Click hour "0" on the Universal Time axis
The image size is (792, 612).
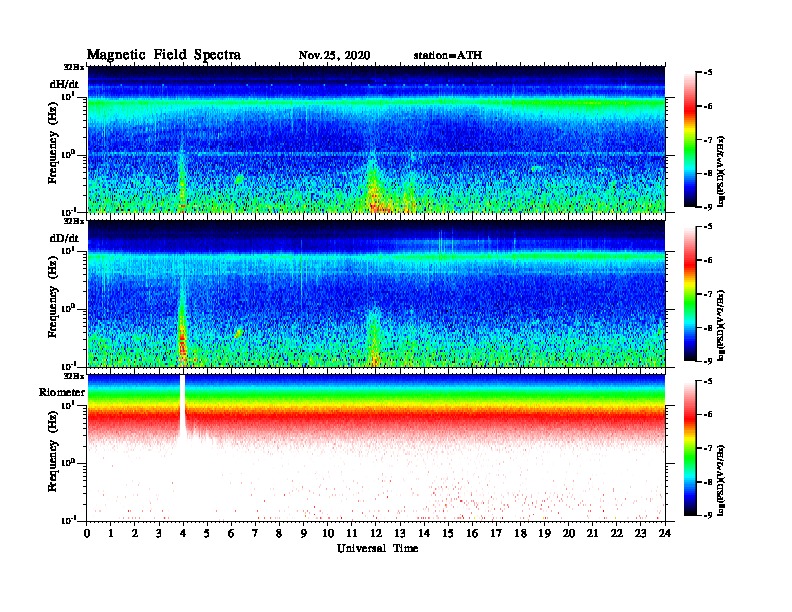pyautogui.click(x=87, y=534)
